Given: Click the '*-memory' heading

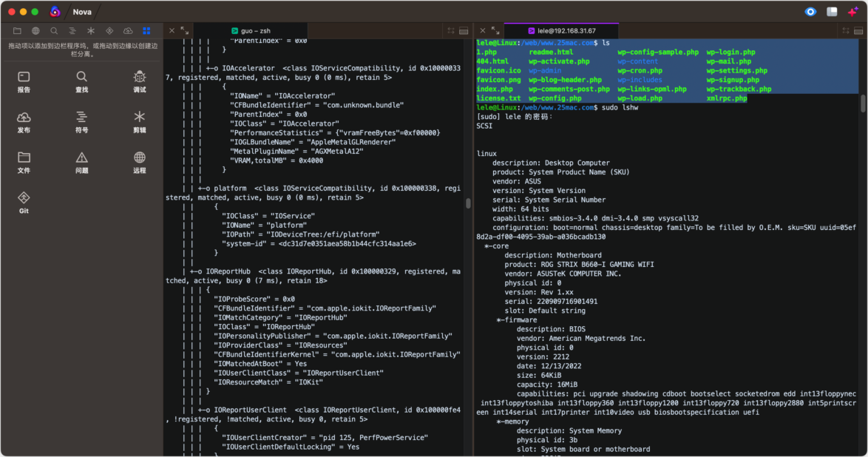Looking at the screenshot, I should point(512,422).
